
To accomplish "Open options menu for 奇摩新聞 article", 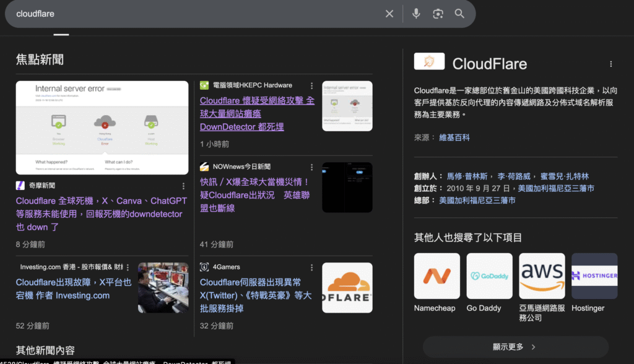I will (183, 186).
